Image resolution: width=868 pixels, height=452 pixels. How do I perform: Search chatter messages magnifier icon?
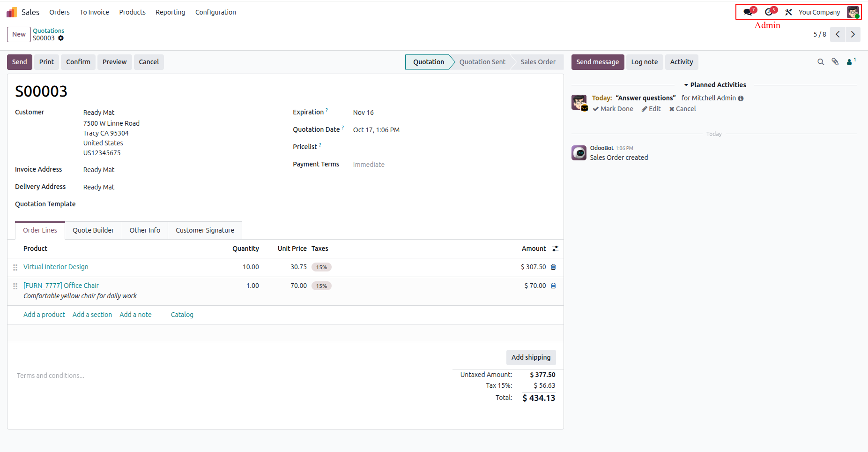(821, 62)
